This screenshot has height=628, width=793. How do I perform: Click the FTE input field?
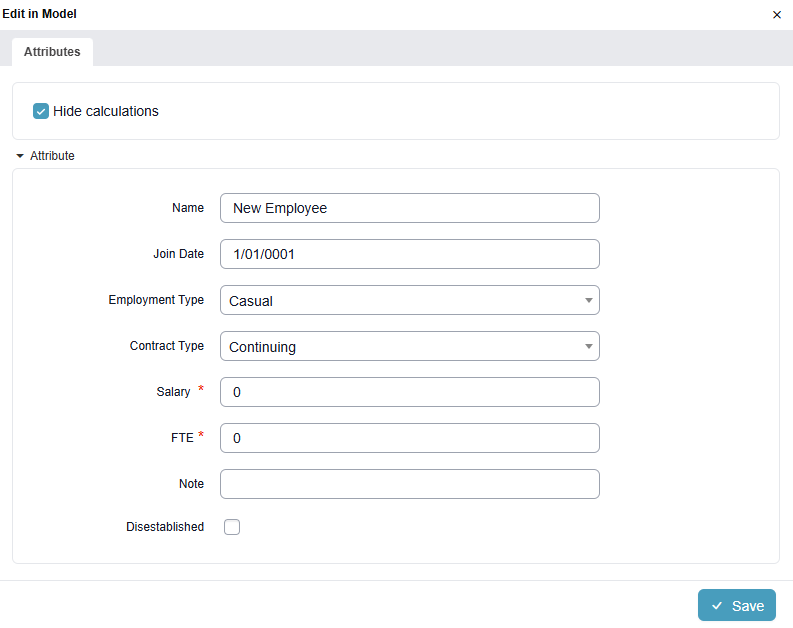point(410,438)
